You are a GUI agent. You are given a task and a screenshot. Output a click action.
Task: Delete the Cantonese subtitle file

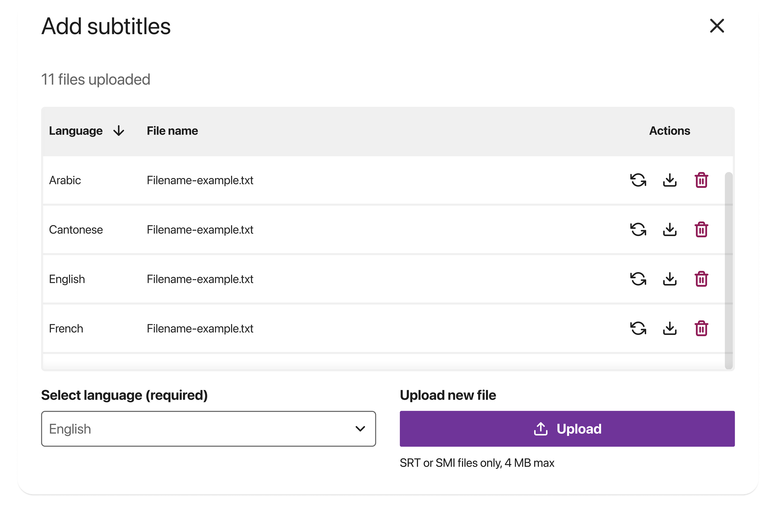(x=701, y=230)
